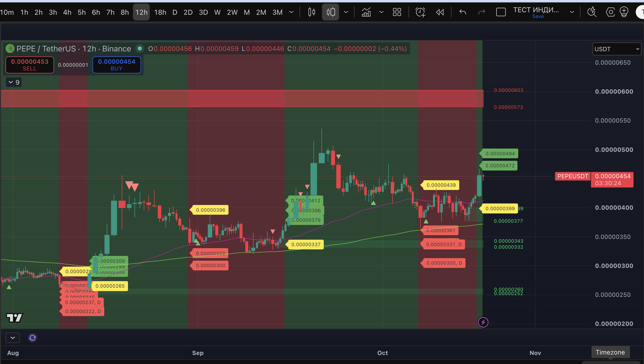Open the Indicators menu icon
The height and width of the screenshot is (364, 644).
click(366, 12)
